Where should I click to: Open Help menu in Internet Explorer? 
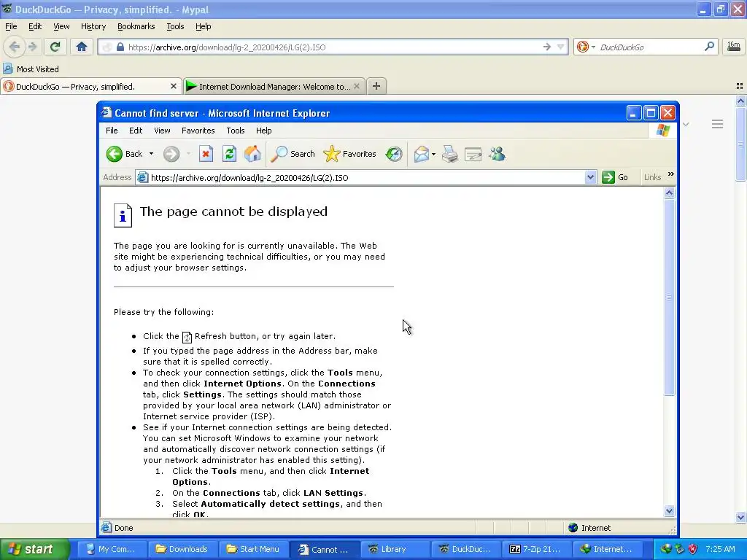[263, 131]
